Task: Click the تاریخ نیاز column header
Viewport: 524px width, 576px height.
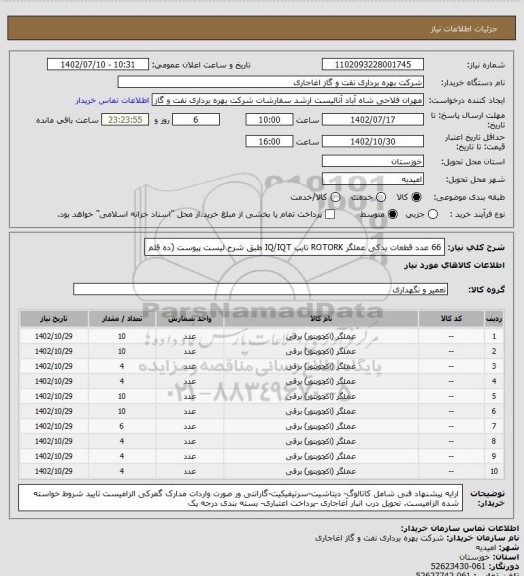Action: tap(54, 318)
